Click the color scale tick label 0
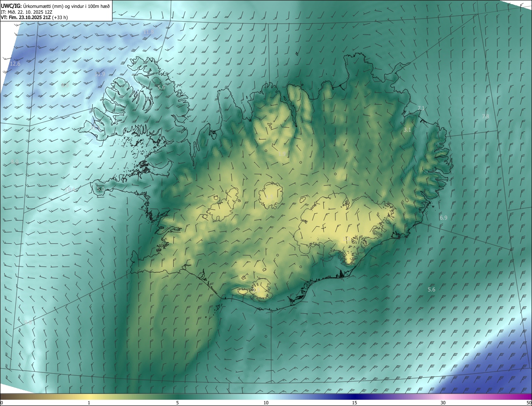The image size is (532, 406). pos(2,403)
